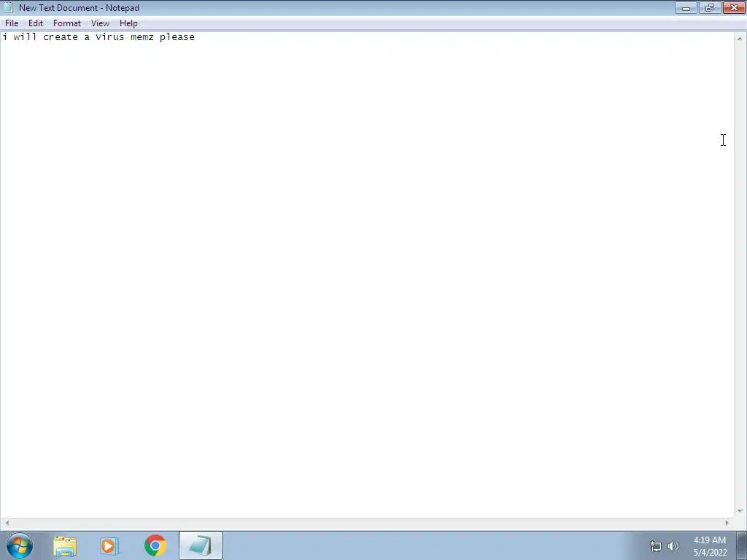The image size is (747, 560).
Task: Click the Show desktop strip
Action: tap(742, 545)
